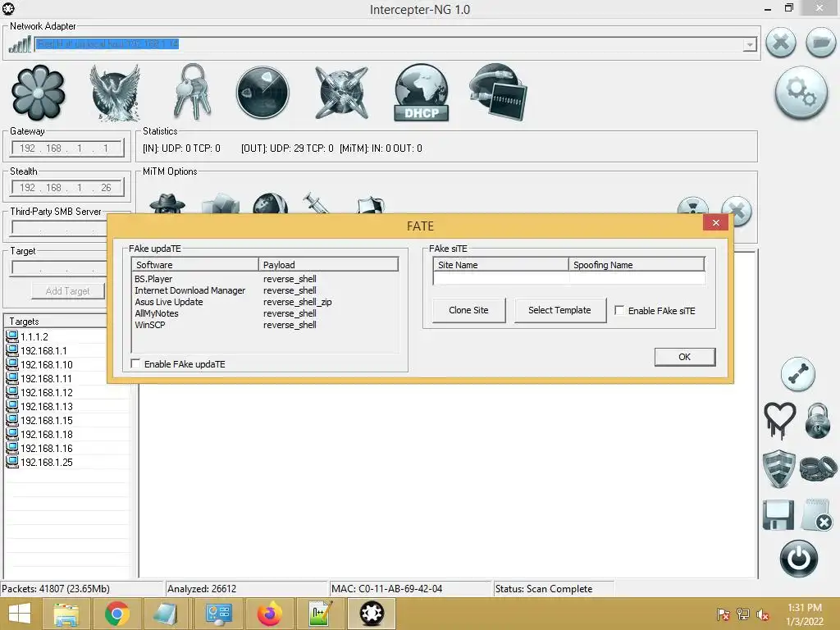This screenshot has height=630, width=840.
Task: Click the bone-shaped round icon
Action: pyautogui.click(x=797, y=374)
